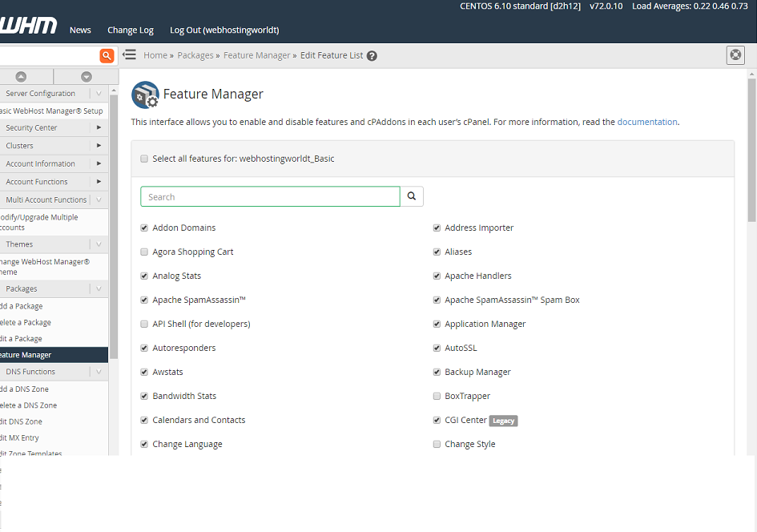Collapse the Packages sidebar section
This screenshot has height=532, width=757.
coord(99,288)
